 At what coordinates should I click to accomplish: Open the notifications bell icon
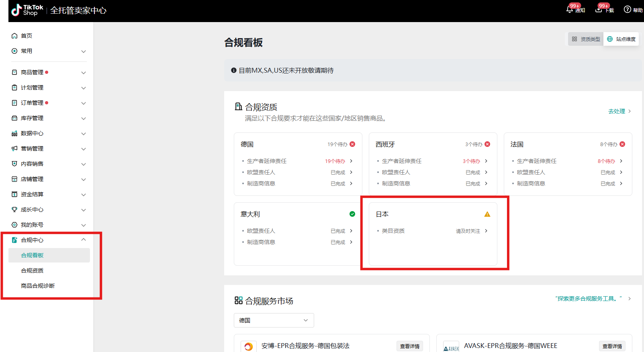pyautogui.click(x=570, y=10)
